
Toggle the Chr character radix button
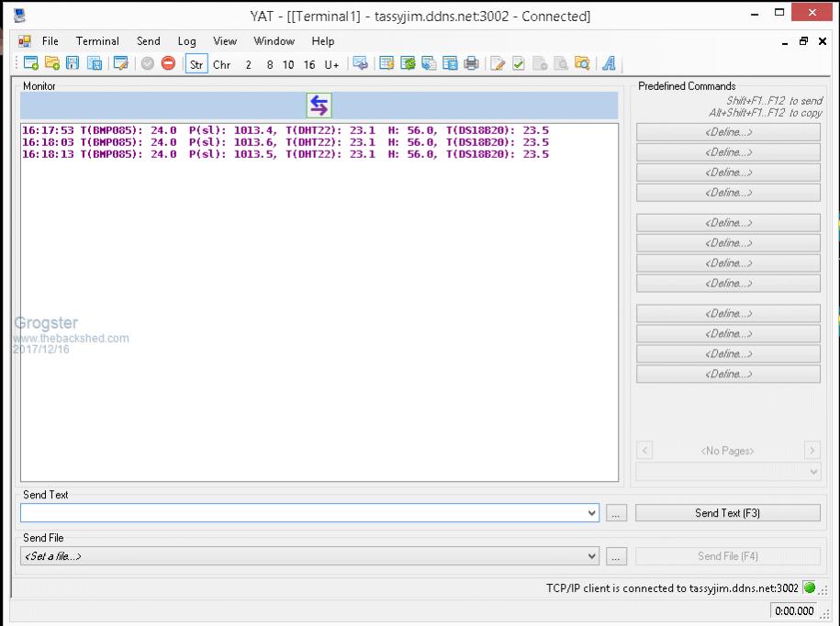tap(221, 64)
